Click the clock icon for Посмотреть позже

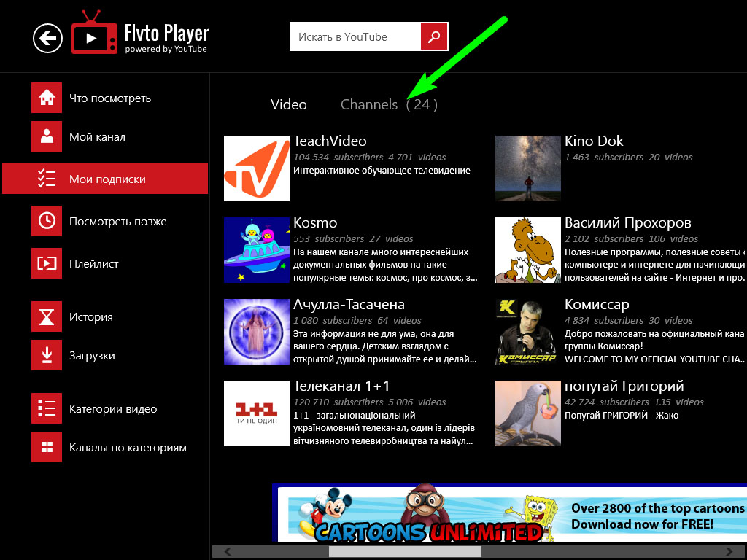47,221
